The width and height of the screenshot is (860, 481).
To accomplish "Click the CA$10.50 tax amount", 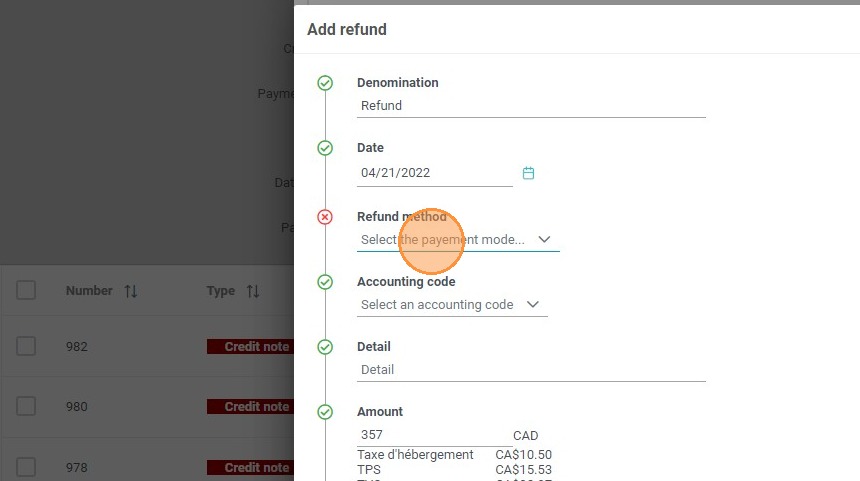I will click(524, 455).
